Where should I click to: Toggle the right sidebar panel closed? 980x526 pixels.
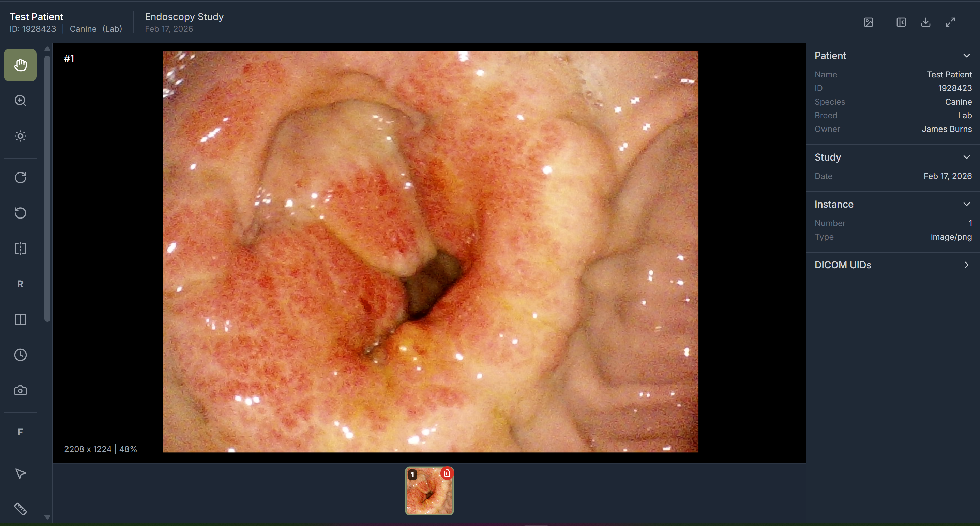click(x=901, y=22)
